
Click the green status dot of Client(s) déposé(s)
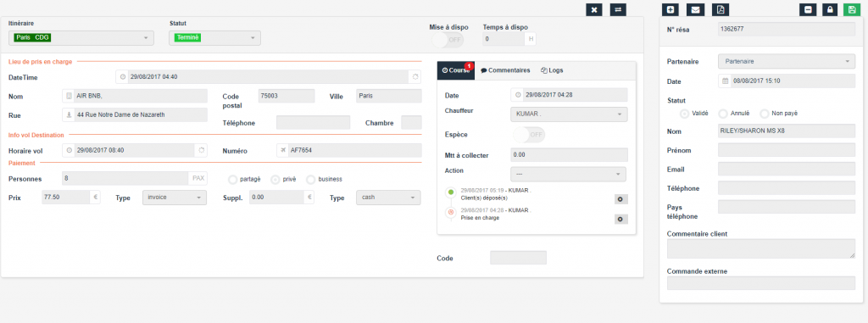pyautogui.click(x=450, y=192)
